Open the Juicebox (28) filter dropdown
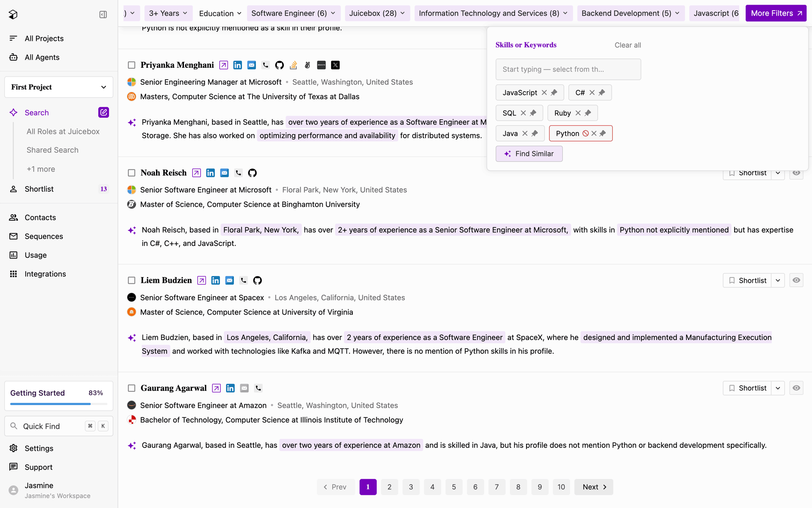This screenshot has height=508, width=812. pyautogui.click(x=377, y=14)
